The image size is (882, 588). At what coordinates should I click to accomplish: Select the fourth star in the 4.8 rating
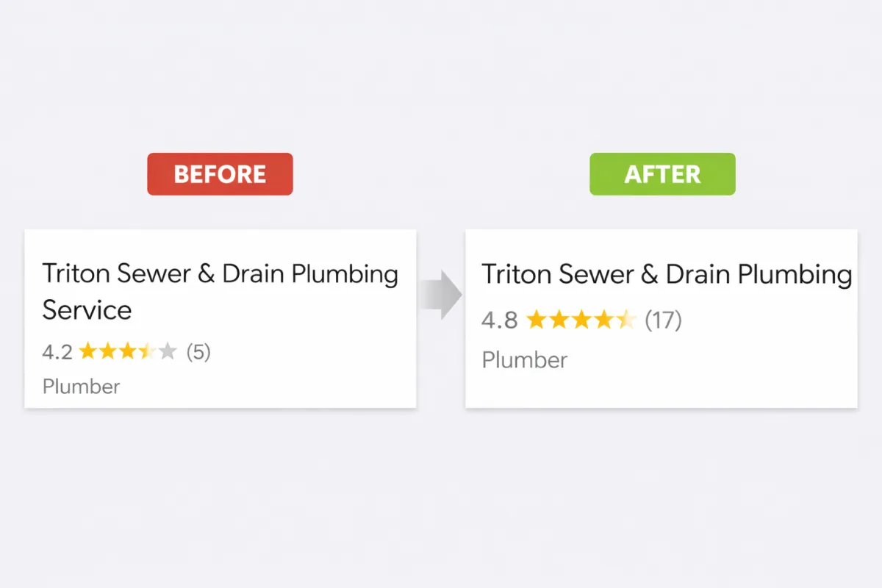tap(603, 320)
